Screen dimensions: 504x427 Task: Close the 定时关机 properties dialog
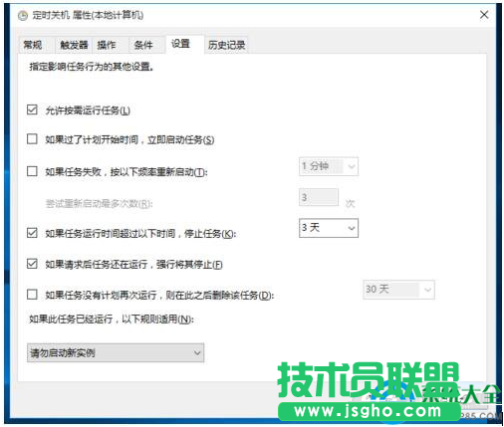coord(484,15)
